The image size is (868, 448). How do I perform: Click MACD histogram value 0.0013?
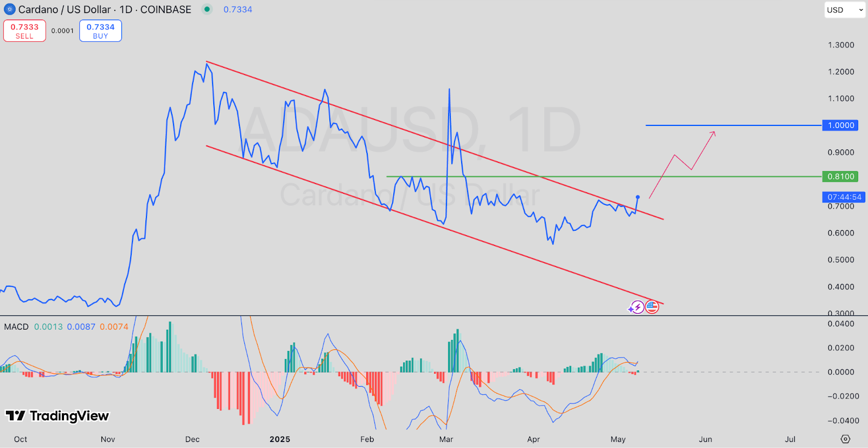[48, 327]
